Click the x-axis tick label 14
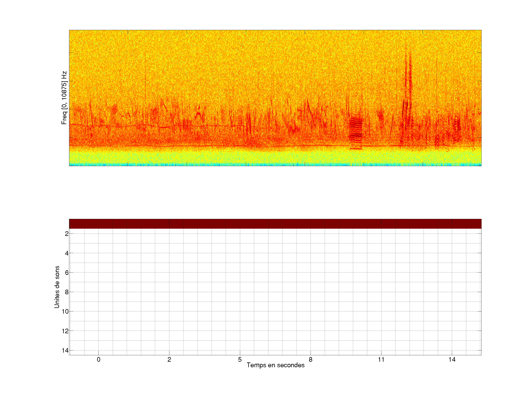 point(452,359)
